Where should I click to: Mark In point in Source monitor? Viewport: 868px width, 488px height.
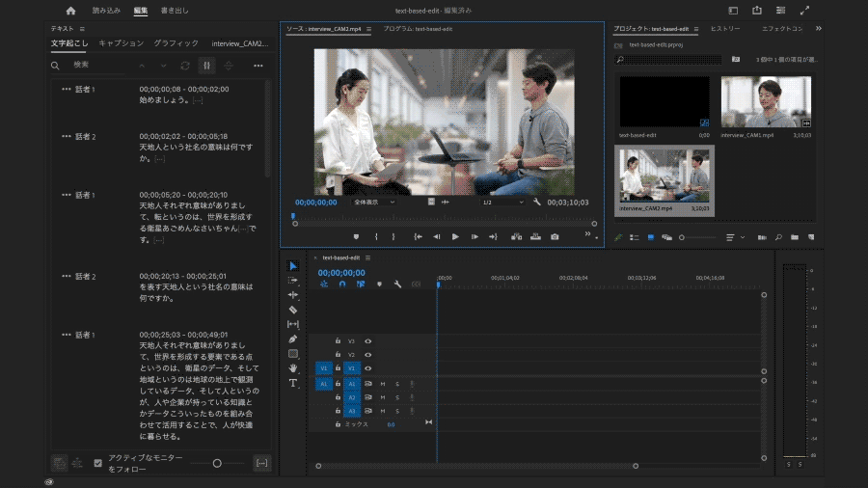[x=376, y=237]
